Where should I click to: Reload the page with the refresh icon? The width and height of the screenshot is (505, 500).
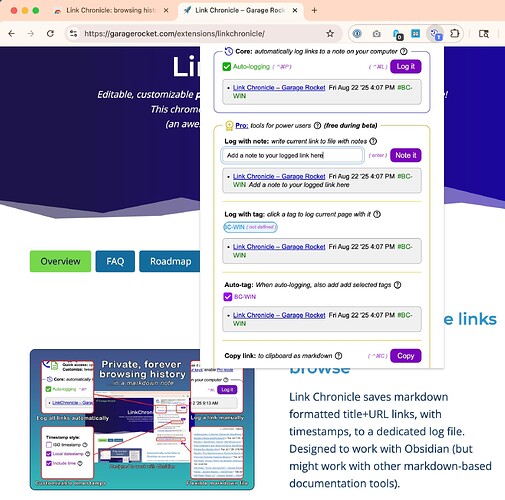50,34
